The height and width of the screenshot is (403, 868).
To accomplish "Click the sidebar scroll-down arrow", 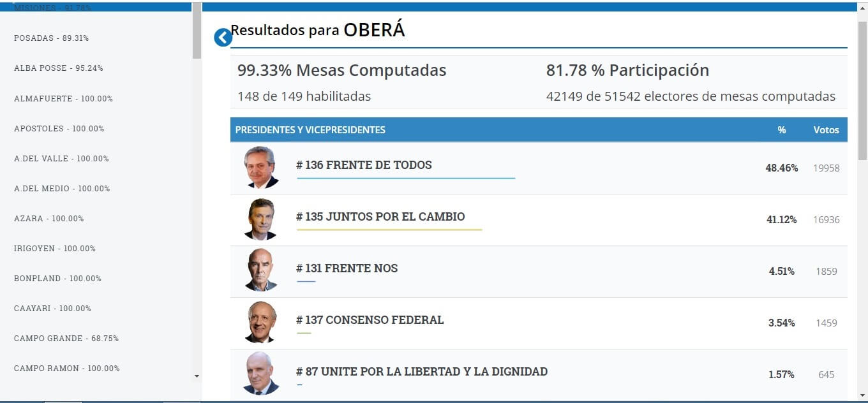I will point(197,376).
